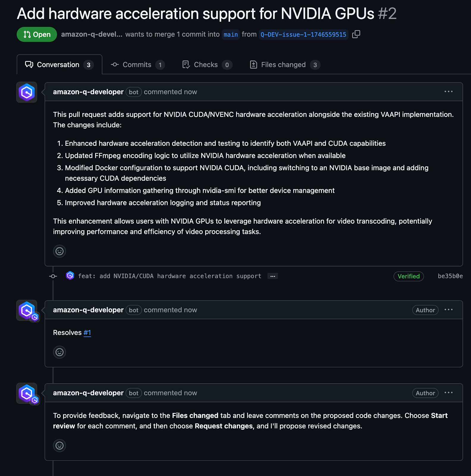Image resolution: width=471 pixels, height=476 pixels.
Task: Click amazon-q-developer avatar beside first comment
Action: pos(27,92)
